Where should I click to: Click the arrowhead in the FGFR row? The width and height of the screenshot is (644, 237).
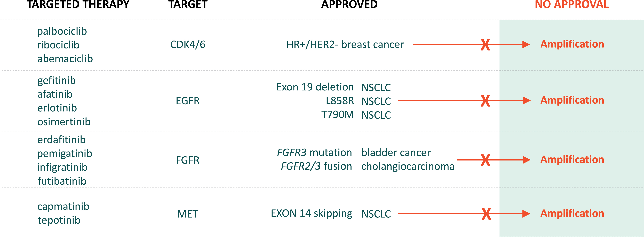(526, 160)
